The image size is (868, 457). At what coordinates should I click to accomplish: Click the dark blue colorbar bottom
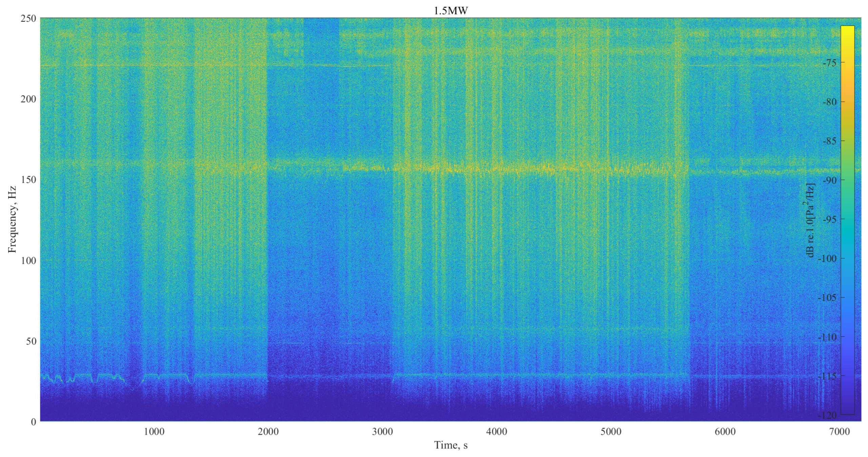tap(847, 411)
